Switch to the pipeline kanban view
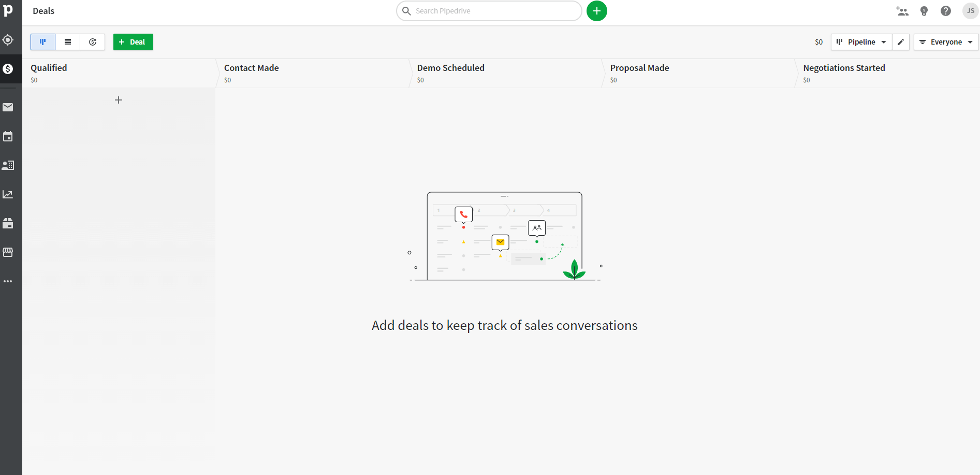Screen dimensions: 980x475 pyautogui.click(x=43, y=42)
